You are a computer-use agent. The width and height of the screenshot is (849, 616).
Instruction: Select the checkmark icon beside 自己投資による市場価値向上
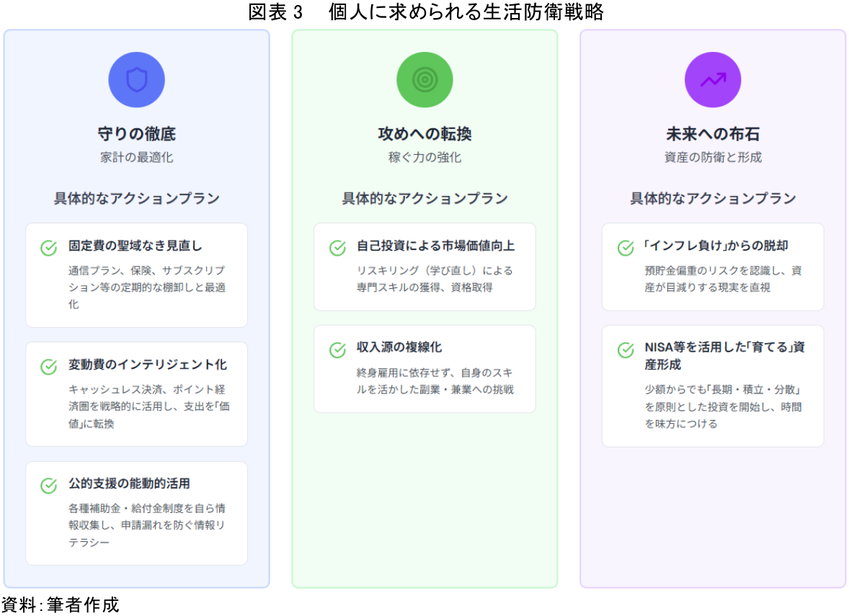point(337,248)
